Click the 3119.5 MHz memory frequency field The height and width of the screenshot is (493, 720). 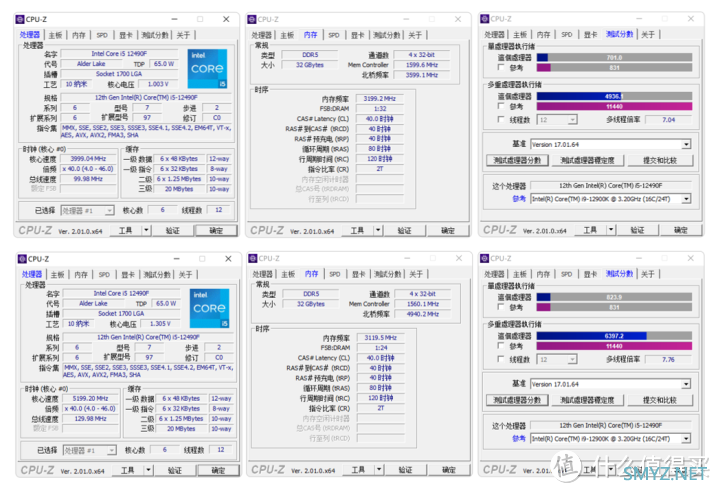tap(381, 338)
